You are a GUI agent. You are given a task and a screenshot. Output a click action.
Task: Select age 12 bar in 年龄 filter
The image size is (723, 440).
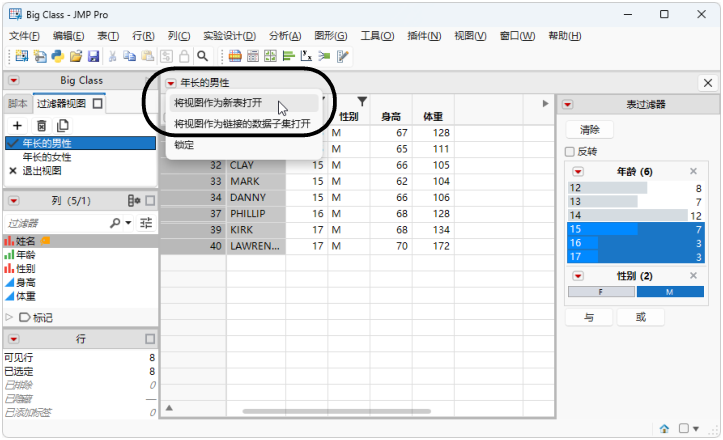pos(636,188)
